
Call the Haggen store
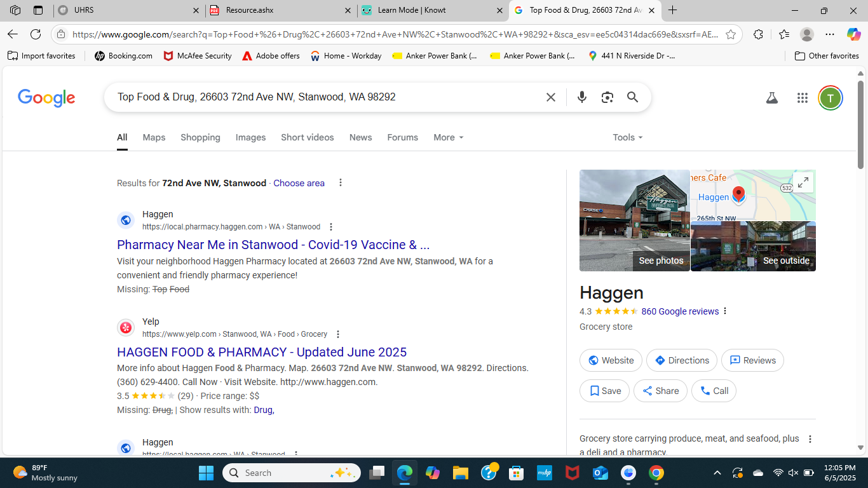point(714,391)
